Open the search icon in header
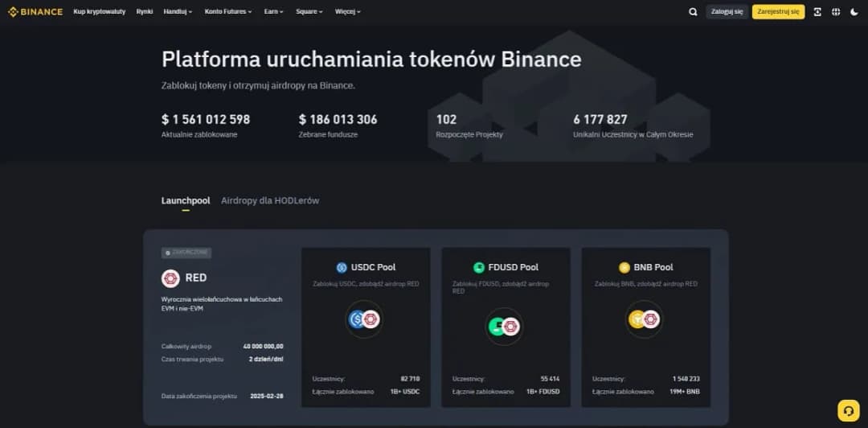 click(693, 12)
